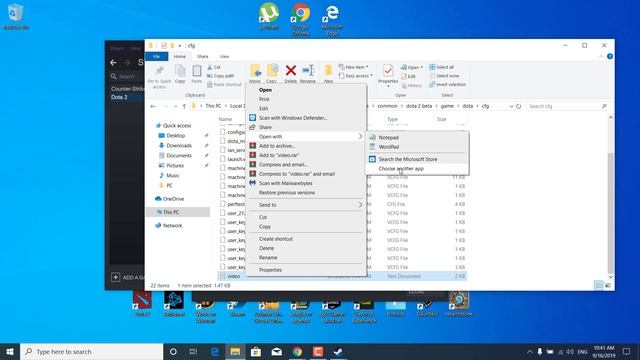Choose Add to "video.rar"
Screen dimensions: 640x360
(279, 155)
